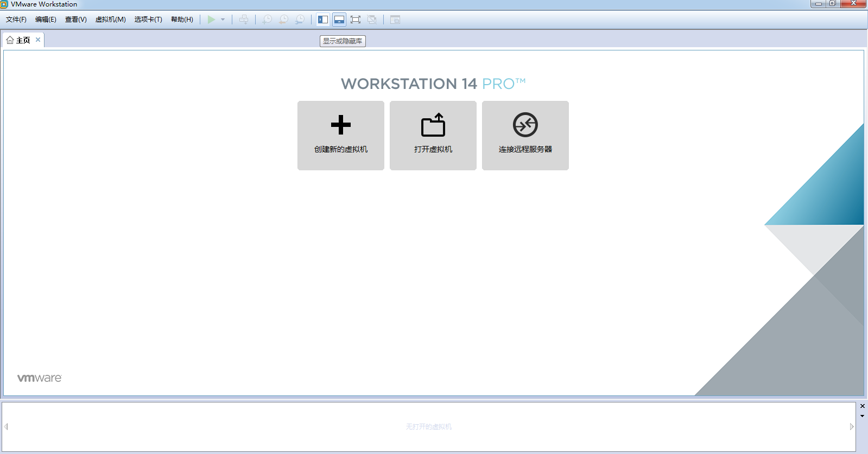Click the 无打开的虚拟机 text
The image size is (868, 454).
(429, 427)
